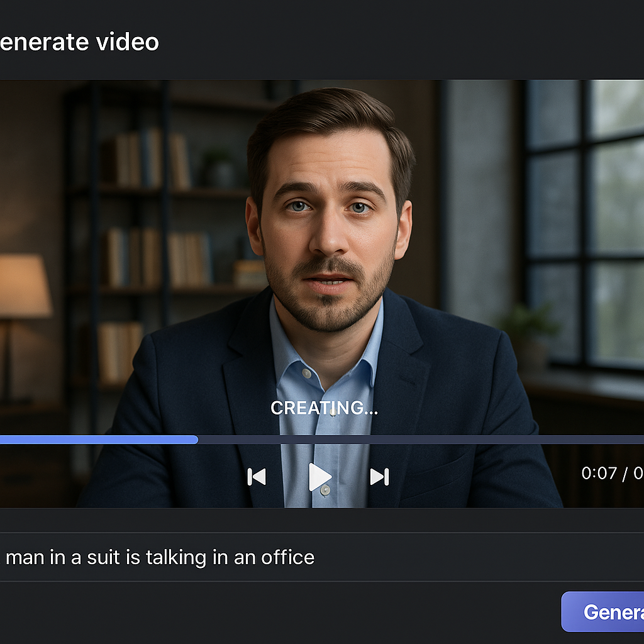The image size is (644, 644).
Task: Click the skip to next track icon
Action: pos(379,477)
